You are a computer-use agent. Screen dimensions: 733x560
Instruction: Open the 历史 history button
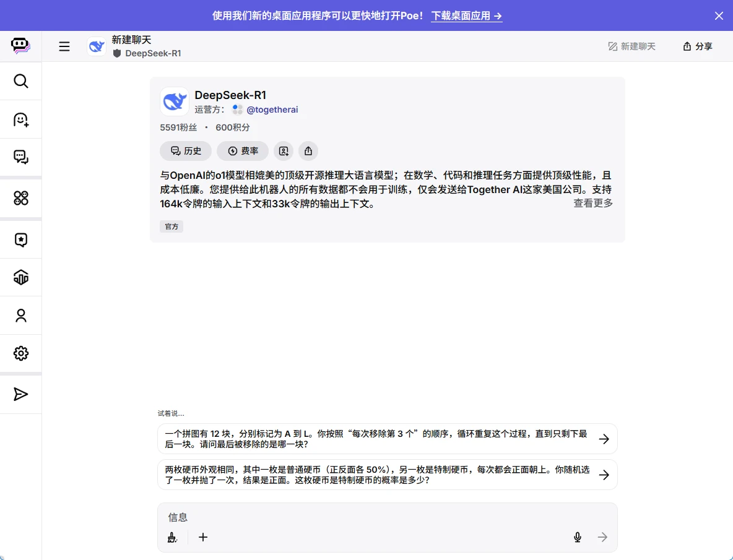186,151
